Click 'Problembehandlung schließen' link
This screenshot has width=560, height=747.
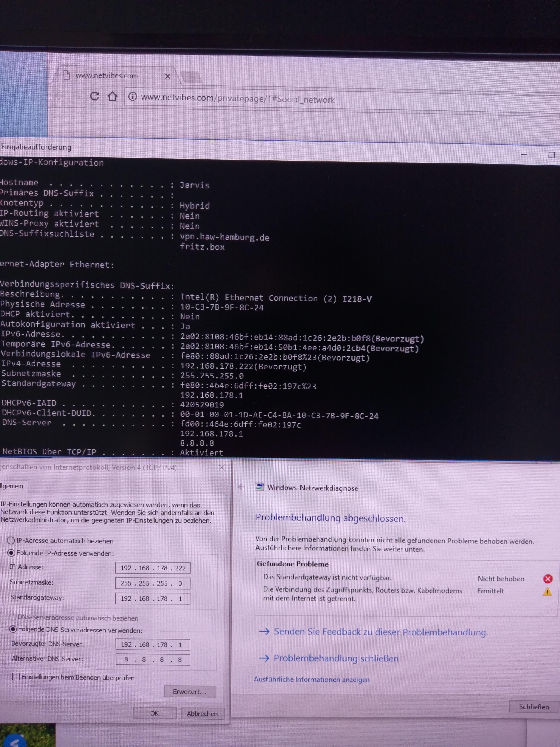coord(336,658)
